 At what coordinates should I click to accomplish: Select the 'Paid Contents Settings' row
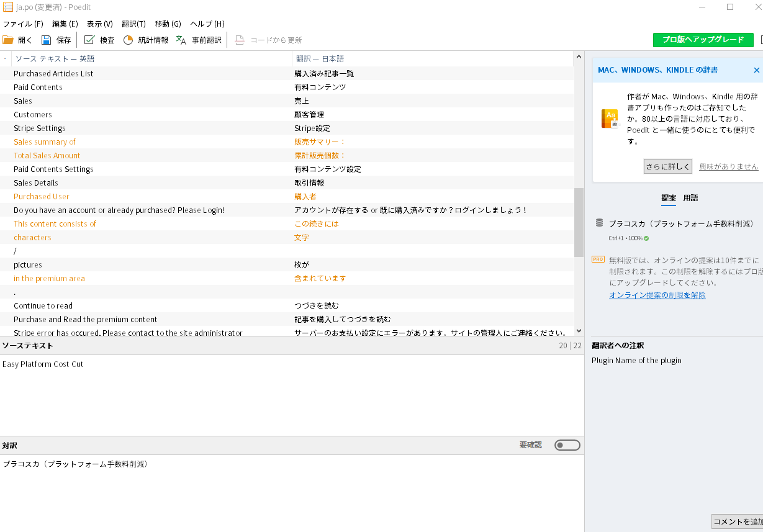pyautogui.click(x=287, y=169)
